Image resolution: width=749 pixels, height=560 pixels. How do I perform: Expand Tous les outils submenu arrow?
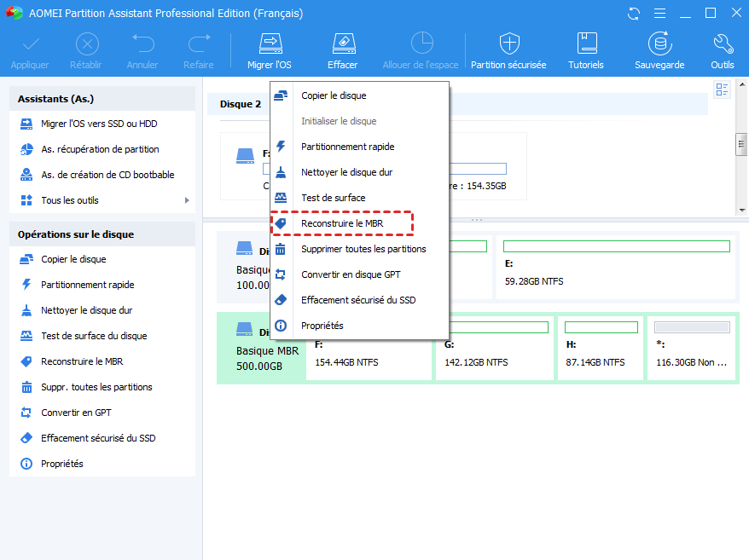188,200
